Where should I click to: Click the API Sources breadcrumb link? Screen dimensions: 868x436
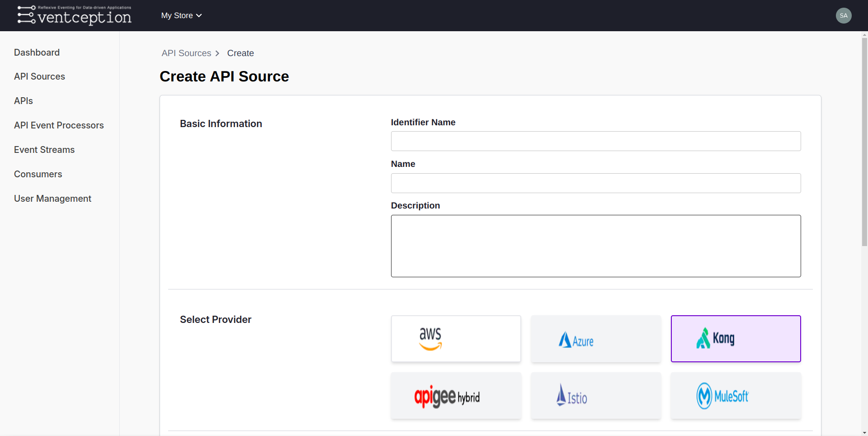pyautogui.click(x=186, y=53)
